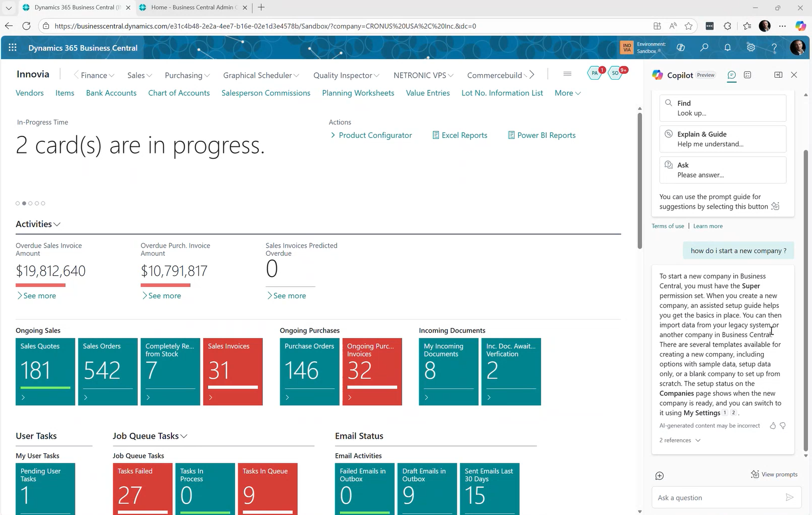Open the settings gear in the header
The image size is (812, 515).
click(751, 48)
